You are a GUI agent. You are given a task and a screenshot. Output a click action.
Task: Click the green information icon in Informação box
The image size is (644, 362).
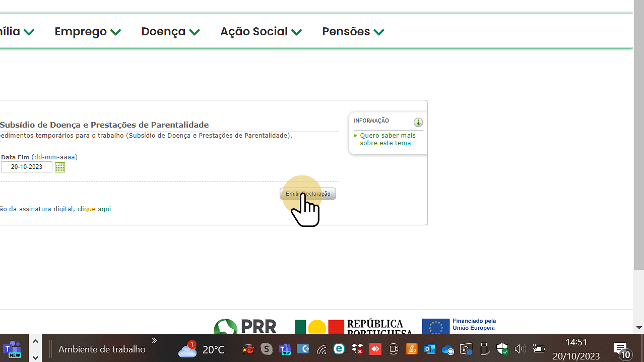point(418,122)
